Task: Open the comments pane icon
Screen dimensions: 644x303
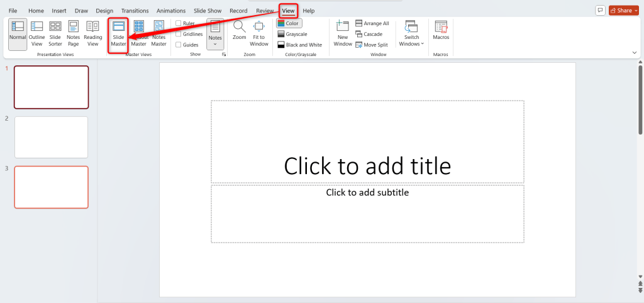Action: [600, 10]
